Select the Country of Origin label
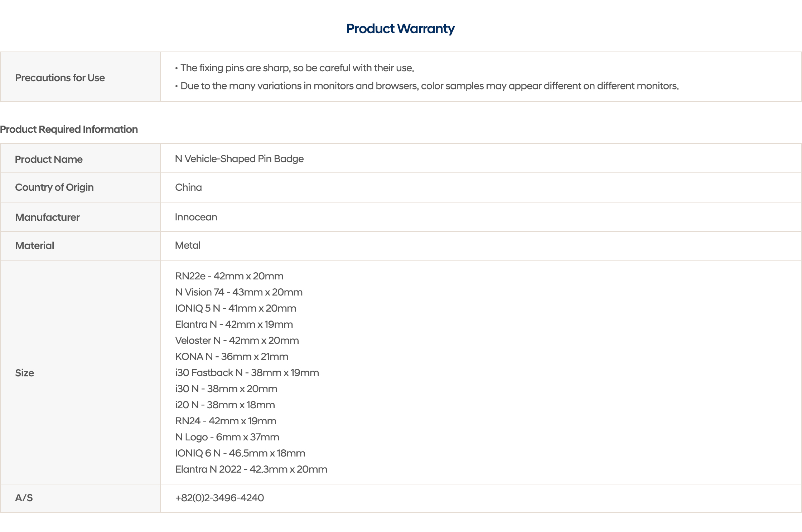The height and width of the screenshot is (532, 802). tap(54, 187)
